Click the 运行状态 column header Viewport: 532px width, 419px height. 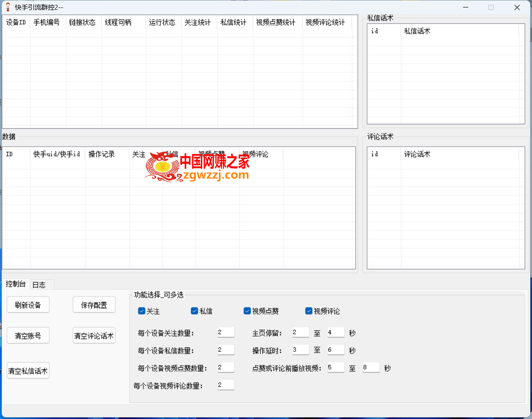164,22
